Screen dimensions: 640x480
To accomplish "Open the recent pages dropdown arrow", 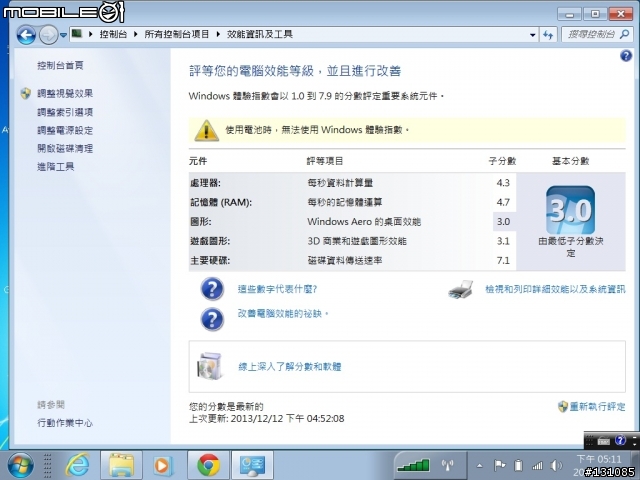I will (x=63, y=36).
